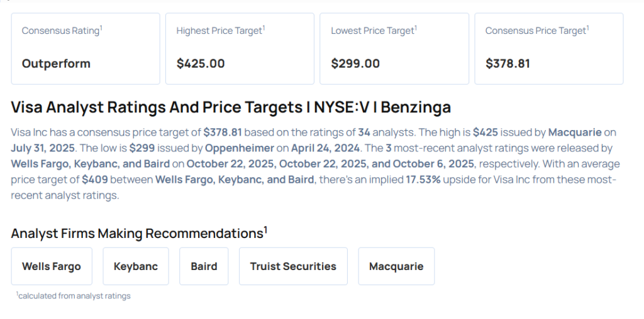This screenshot has width=644, height=319.
Task: Click the 'calculated from analyst ratings' footnote
Action: (74, 296)
